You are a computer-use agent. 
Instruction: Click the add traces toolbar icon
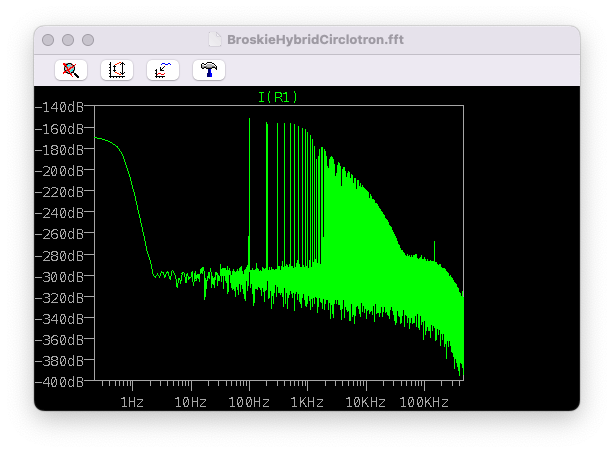click(163, 70)
